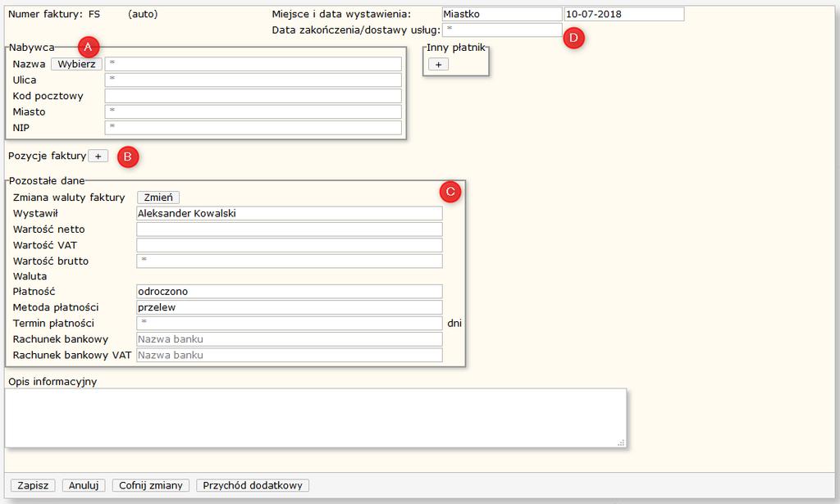Click the (auto) invoice number text

pos(143,15)
